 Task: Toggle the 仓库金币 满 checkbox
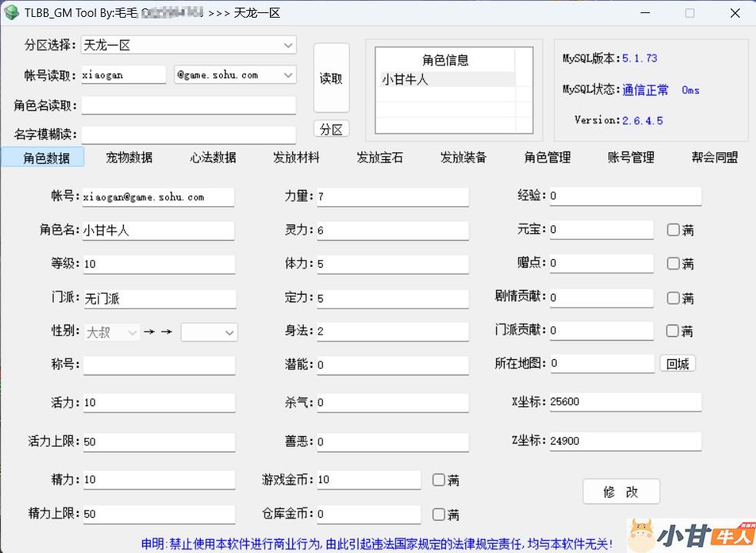[x=438, y=515]
